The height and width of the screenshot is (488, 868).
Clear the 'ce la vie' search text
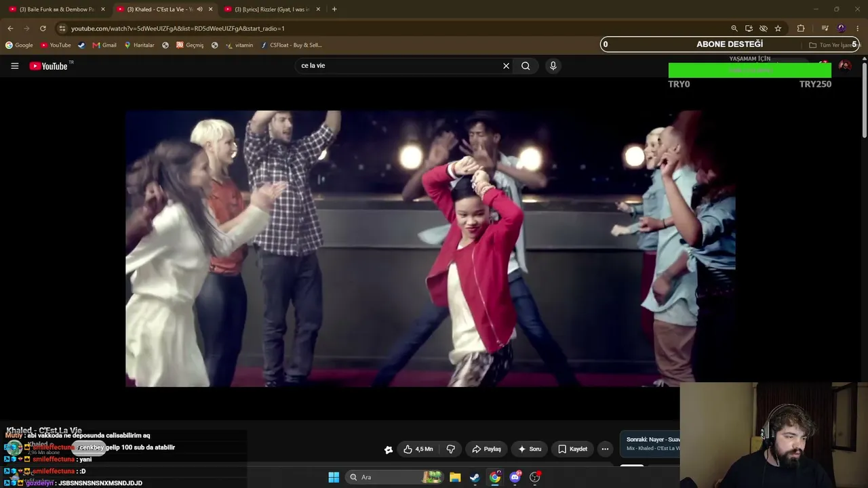point(506,66)
